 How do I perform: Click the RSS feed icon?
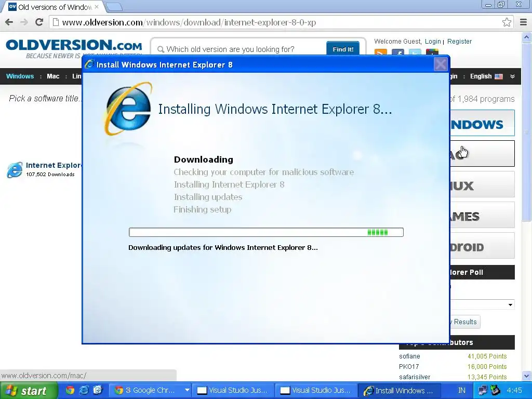[x=381, y=52]
